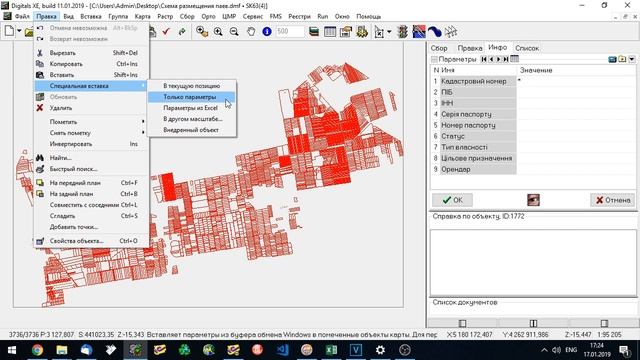Open the Файл menu

[x=22, y=16]
